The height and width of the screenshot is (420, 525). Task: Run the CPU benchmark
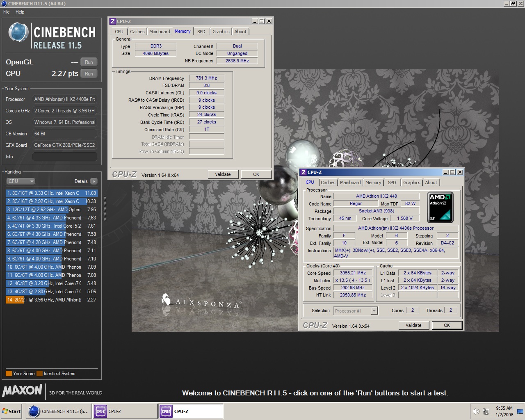coord(89,74)
